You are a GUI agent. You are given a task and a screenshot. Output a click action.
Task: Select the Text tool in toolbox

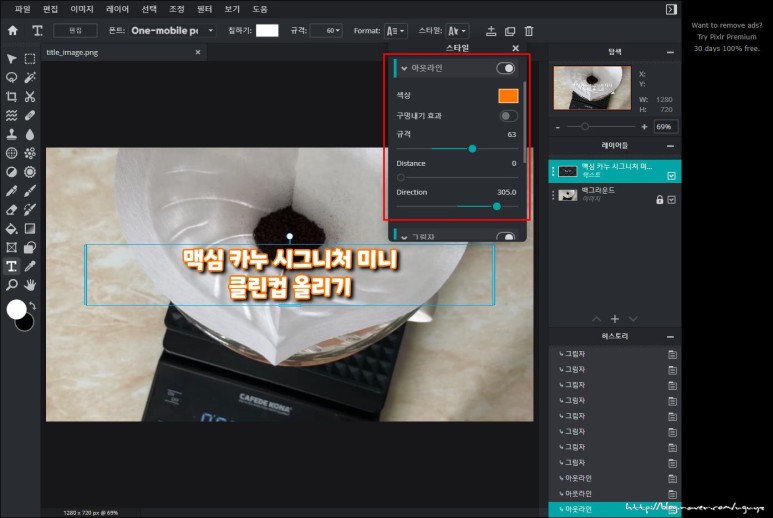[11, 266]
